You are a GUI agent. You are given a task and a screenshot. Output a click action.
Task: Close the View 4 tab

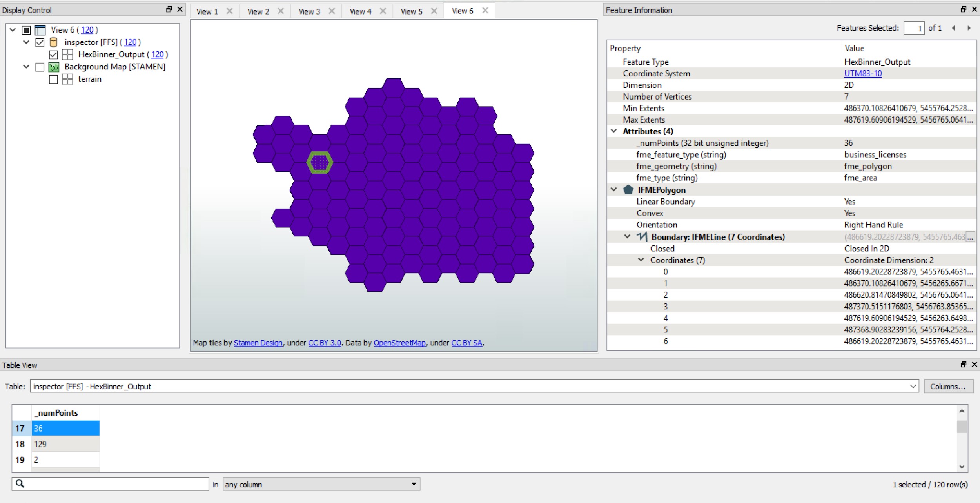(383, 11)
